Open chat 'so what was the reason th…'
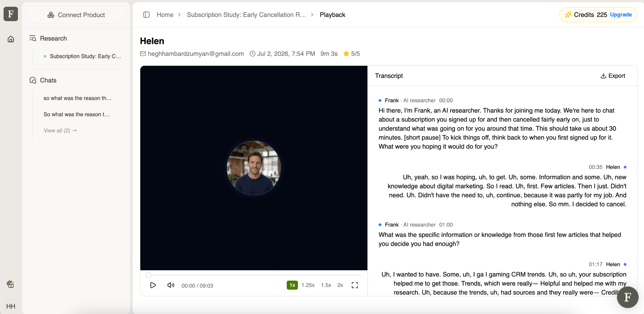Image resolution: width=644 pixels, height=314 pixels. pyautogui.click(x=78, y=98)
